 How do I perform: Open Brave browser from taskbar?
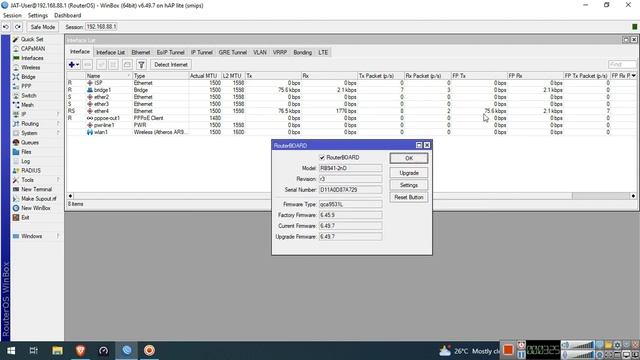coord(80,351)
